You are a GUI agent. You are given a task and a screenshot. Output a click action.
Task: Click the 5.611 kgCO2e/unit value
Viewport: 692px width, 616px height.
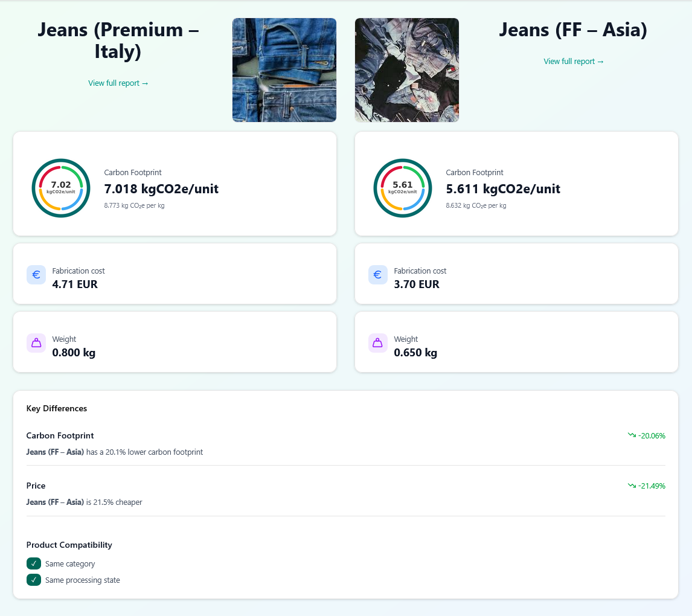(503, 189)
